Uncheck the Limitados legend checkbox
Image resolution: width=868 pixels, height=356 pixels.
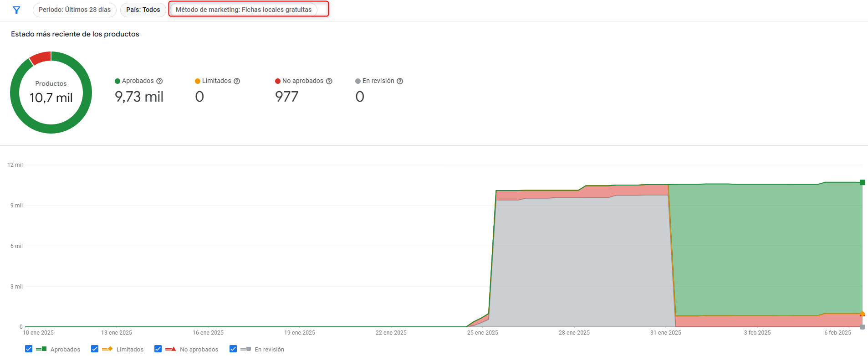click(95, 349)
